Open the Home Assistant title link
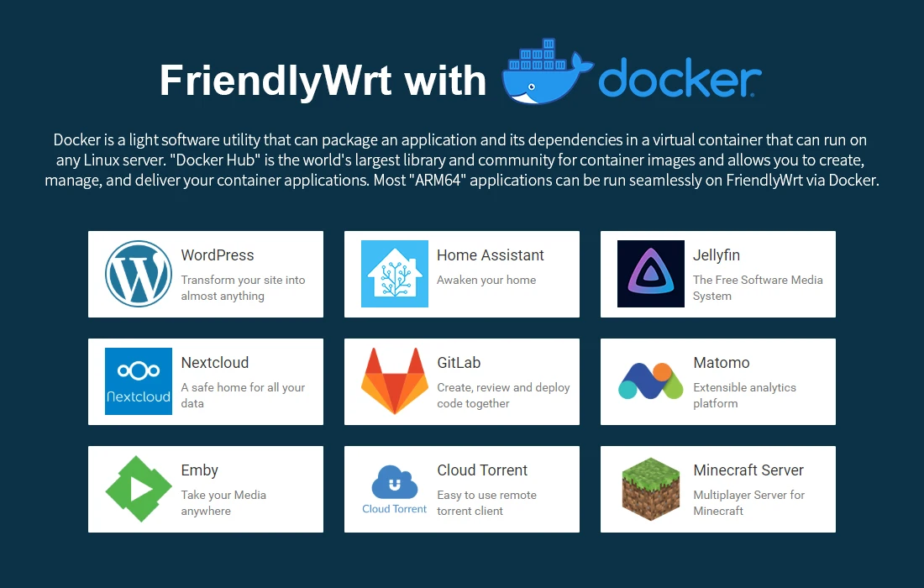This screenshot has width=924, height=588. pos(491,255)
